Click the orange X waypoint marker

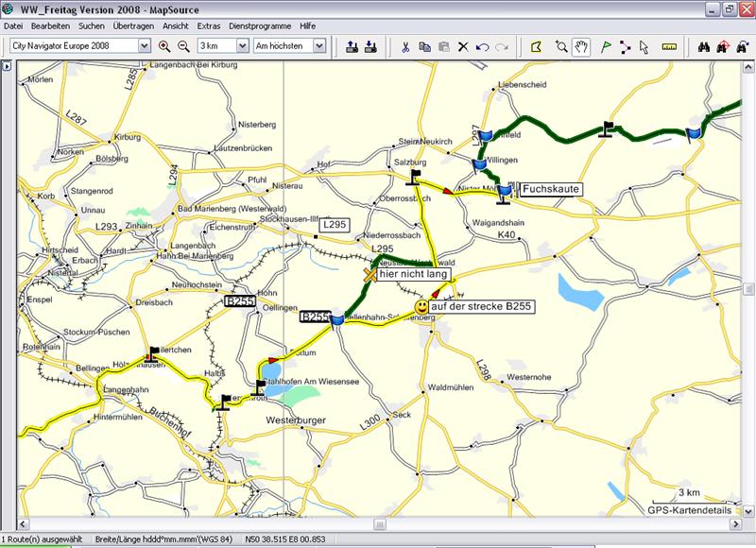[369, 275]
